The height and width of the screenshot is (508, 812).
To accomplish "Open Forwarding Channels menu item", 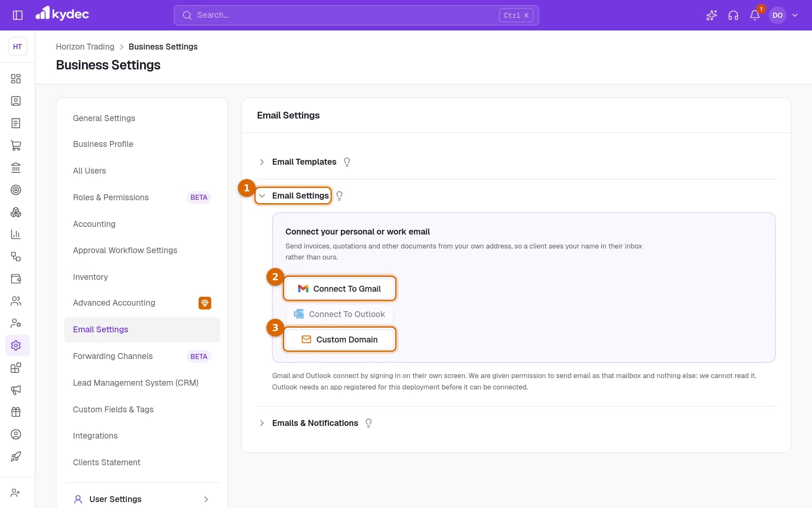I will pyautogui.click(x=142, y=356).
